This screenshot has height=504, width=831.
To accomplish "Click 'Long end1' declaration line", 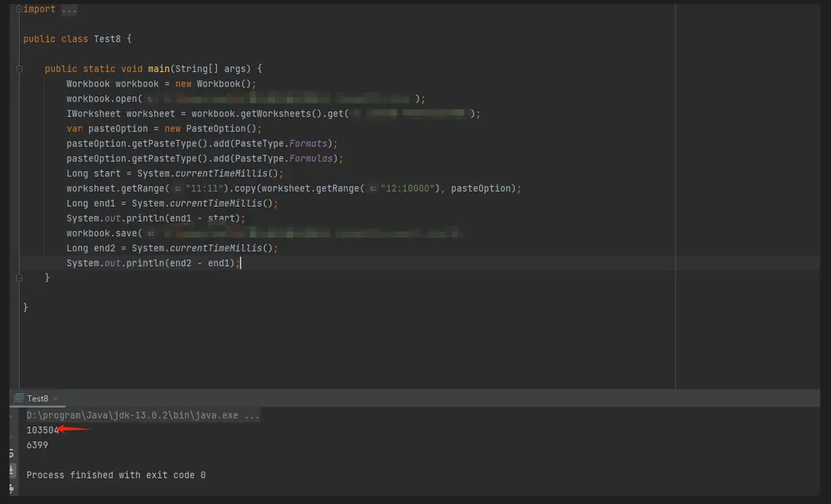I will point(172,204).
